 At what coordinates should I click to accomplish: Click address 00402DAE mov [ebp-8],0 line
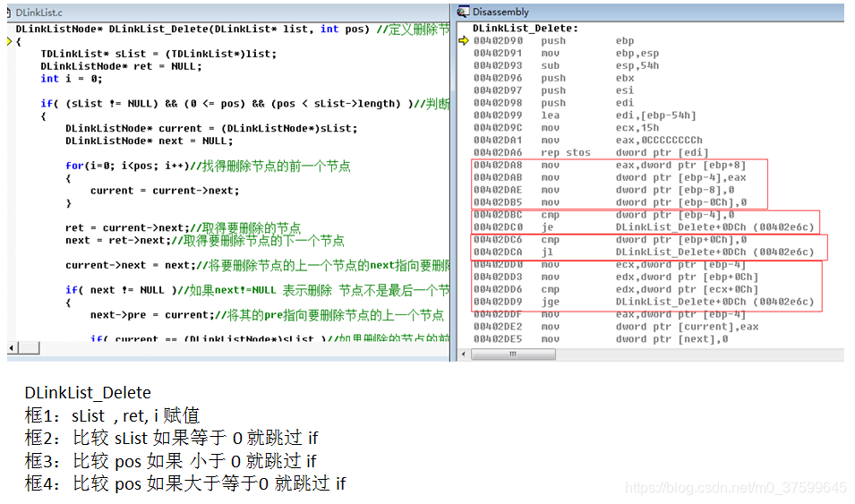click(x=603, y=191)
